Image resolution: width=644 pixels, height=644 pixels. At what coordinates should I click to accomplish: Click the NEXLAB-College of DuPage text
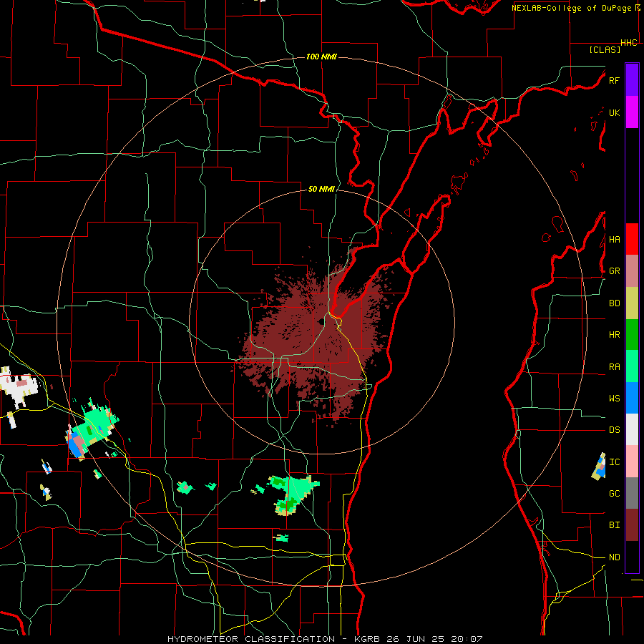(x=571, y=8)
